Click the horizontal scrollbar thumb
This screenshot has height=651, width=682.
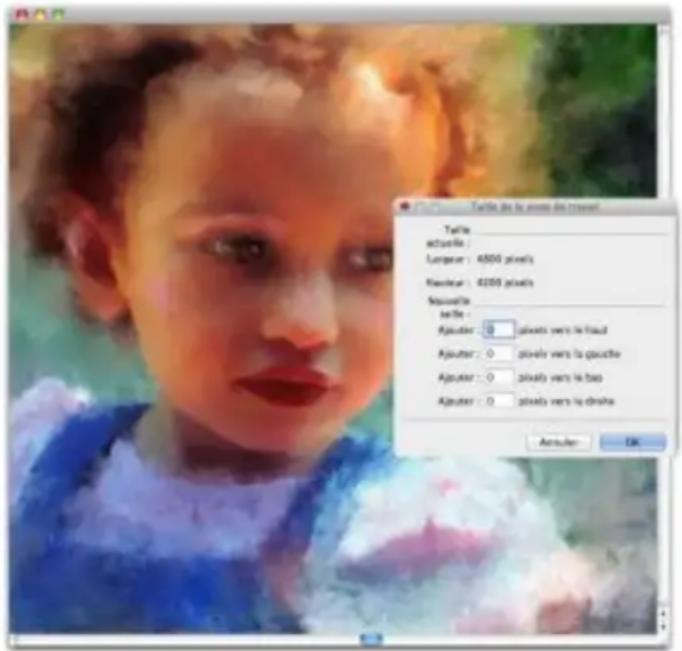tap(371, 639)
